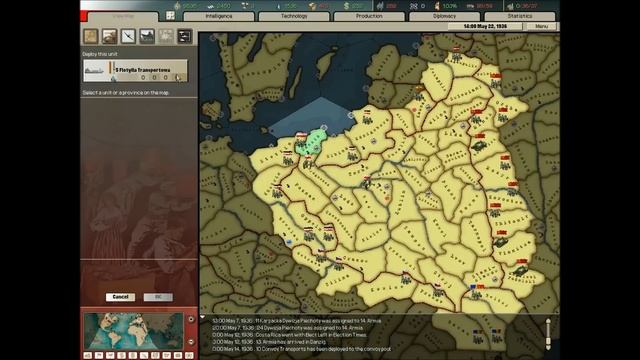
Task: Click the log entry '13. Armia has arrived in Danzig'
Action: [x=269, y=342]
